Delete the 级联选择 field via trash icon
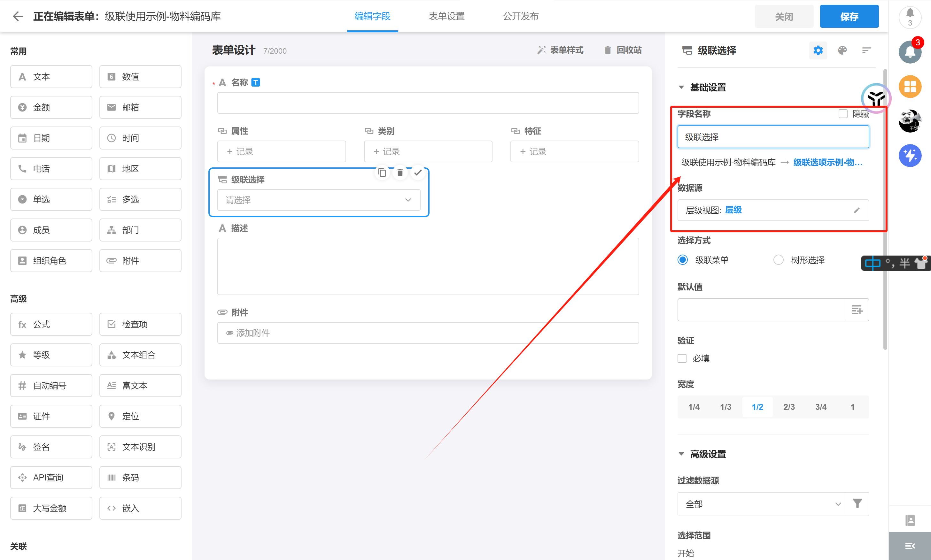 pyautogui.click(x=400, y=173)
